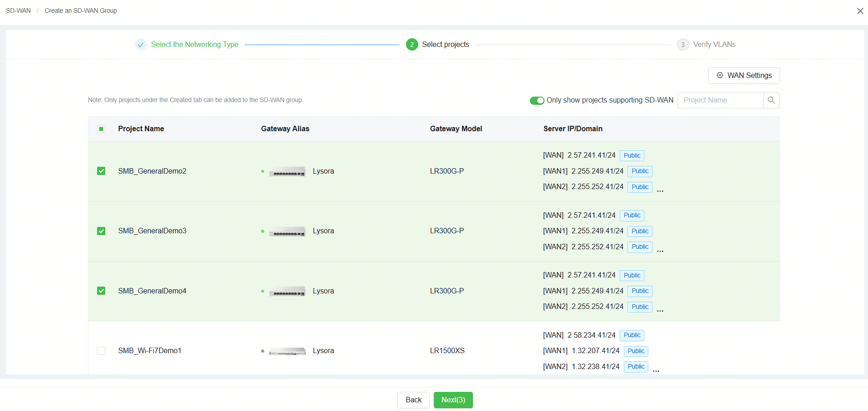This screenshot has width=868, height=411.
Task: Click the offline status dot for SMB_Wi-Fi7Demo1
Action: [262, 351]
